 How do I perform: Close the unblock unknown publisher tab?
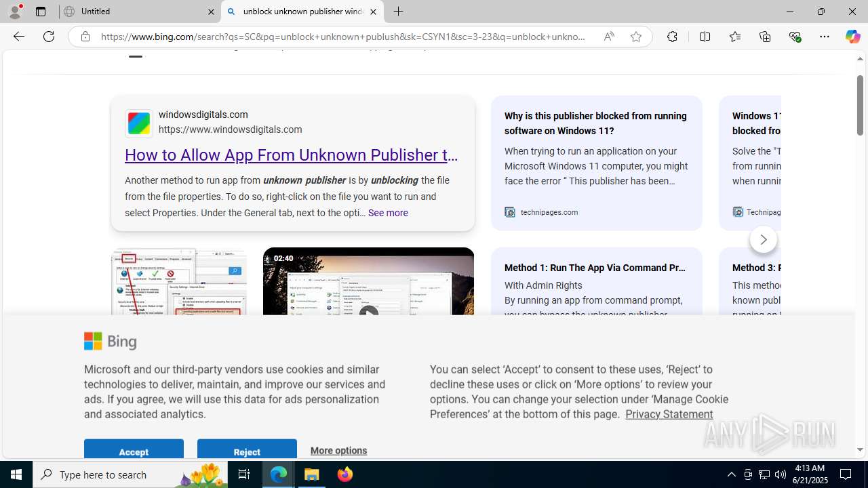click(x=373, y=12)
